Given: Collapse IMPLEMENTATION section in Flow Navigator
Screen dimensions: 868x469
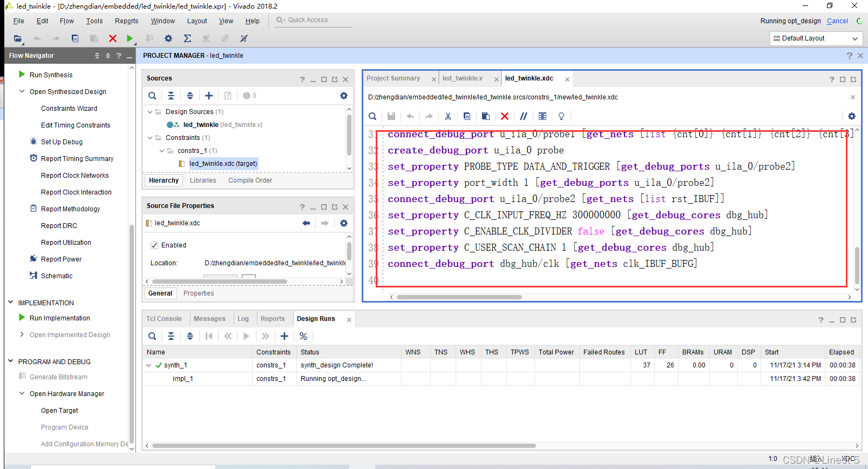Looking at the screenshot, I should click(x=10, y=303).
